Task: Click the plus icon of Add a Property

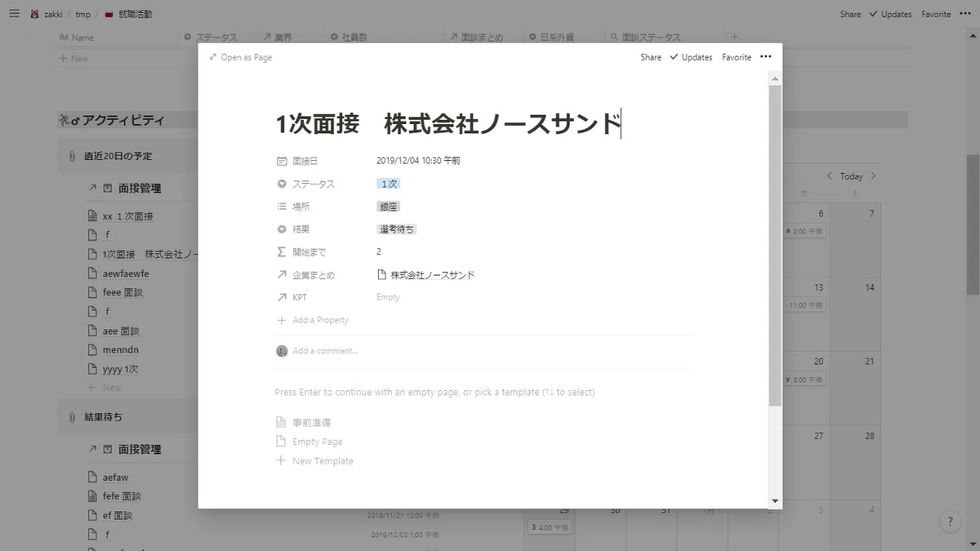Action: coord(282,320)
